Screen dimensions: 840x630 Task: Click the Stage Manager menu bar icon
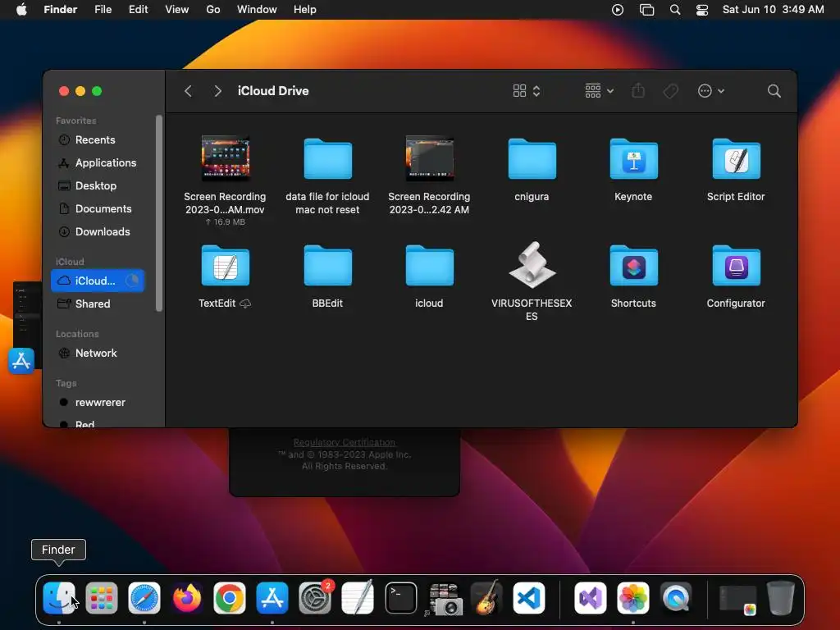tap(646, 10)
